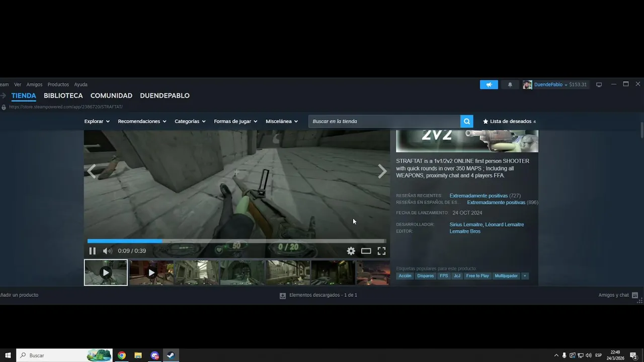The width and height of the screenshot is (644, 362).
Task: Click the page vertical scrollbar
Action: pyautogui.click(x=642, y=130)
